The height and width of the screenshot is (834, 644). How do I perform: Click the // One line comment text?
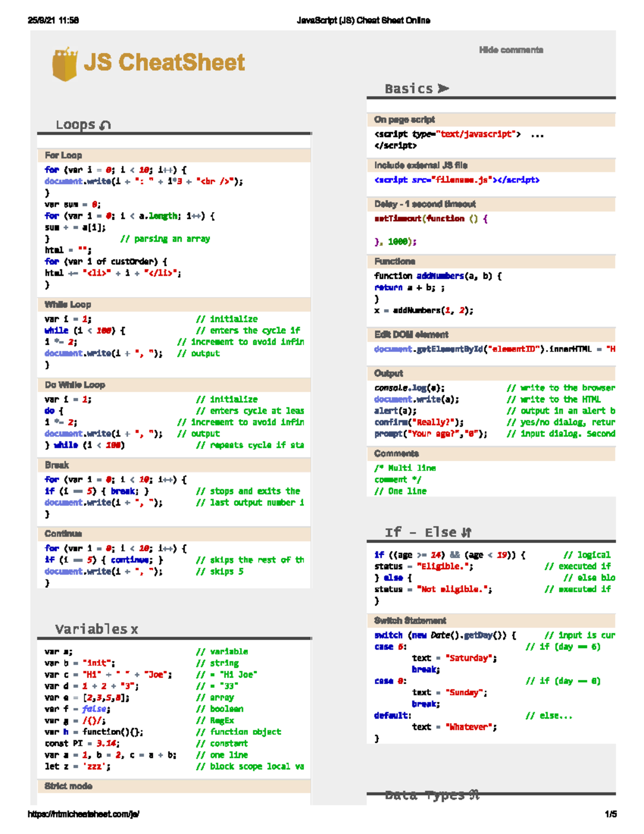click(x=400, y=491)
